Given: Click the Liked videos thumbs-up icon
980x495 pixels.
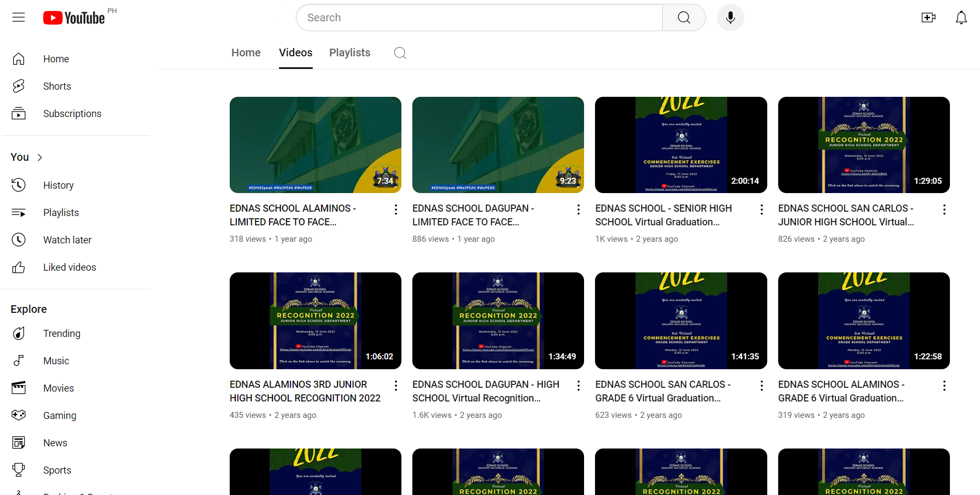Looking at the screenshot, I should (19, 267).
